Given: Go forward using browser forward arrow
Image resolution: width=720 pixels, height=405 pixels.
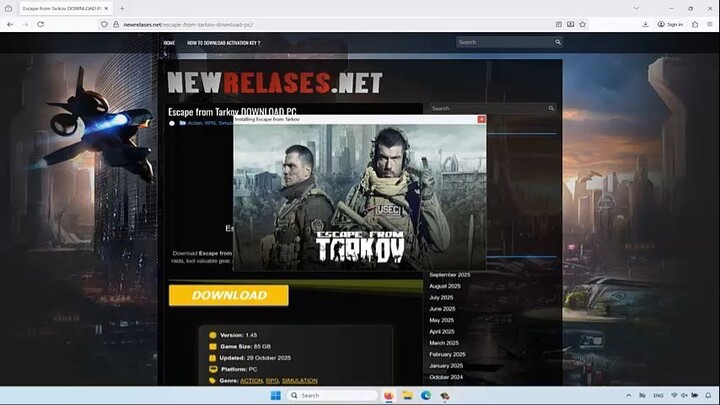Looking at the screenshot, I should (x=25, y=24).
